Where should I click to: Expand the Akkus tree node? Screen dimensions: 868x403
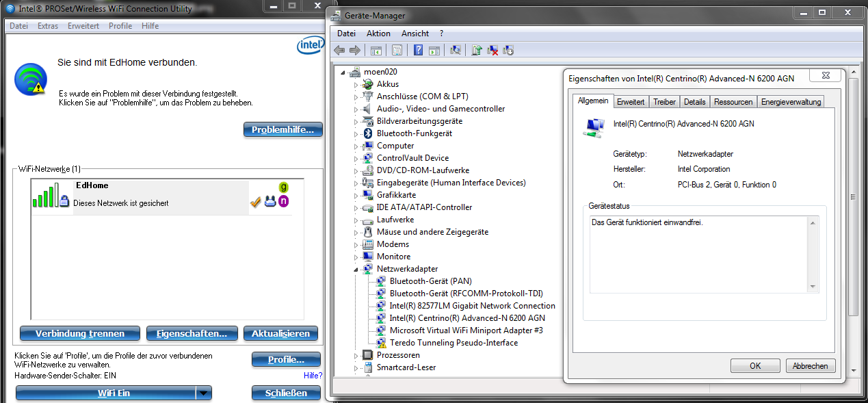(x=356, y=85)
